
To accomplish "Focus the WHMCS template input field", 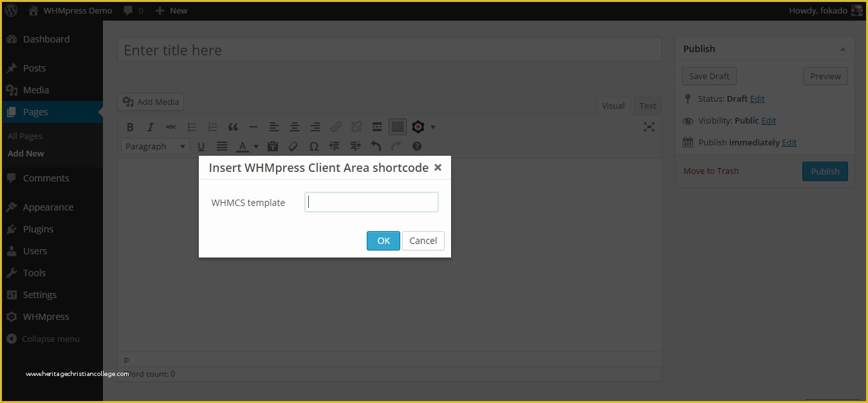I will click(371, 202).
